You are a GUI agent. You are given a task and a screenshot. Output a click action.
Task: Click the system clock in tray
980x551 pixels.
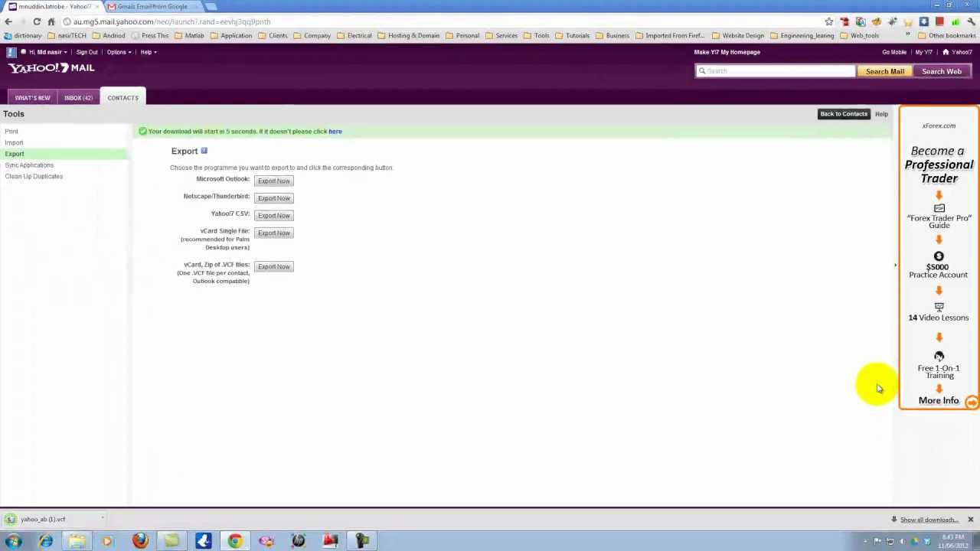[952, 541]
